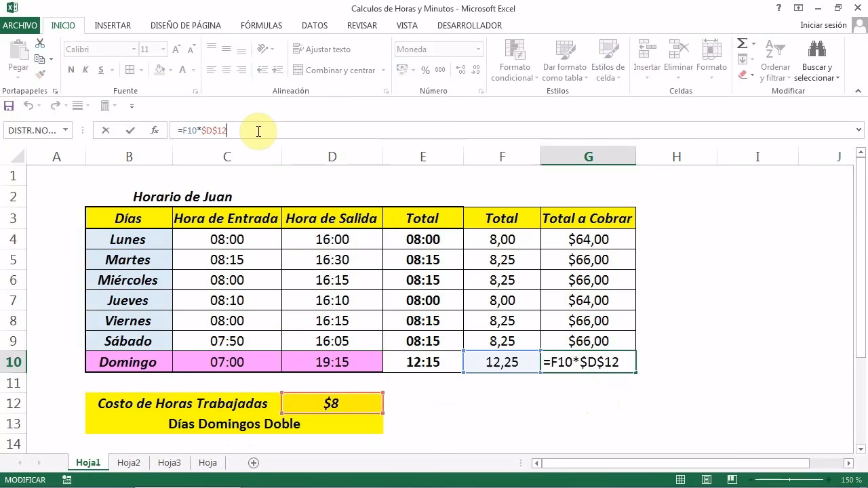Click the percent style icon

coord(425,70)
